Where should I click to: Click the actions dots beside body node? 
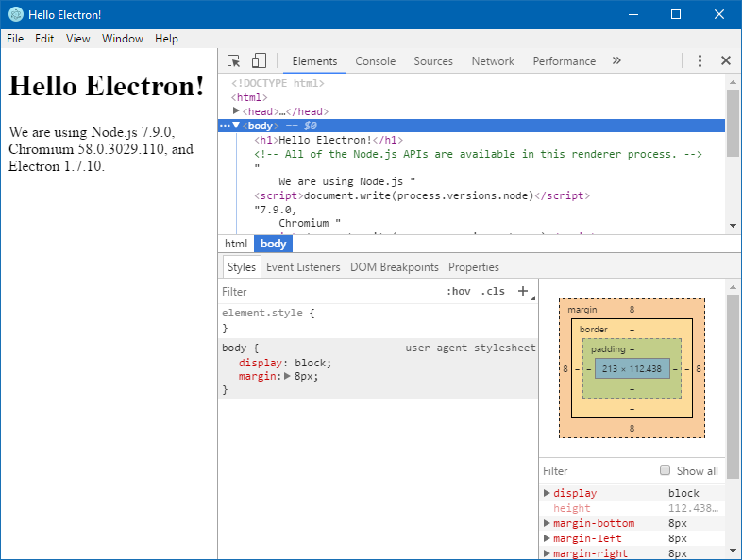(x=225, y=126)
